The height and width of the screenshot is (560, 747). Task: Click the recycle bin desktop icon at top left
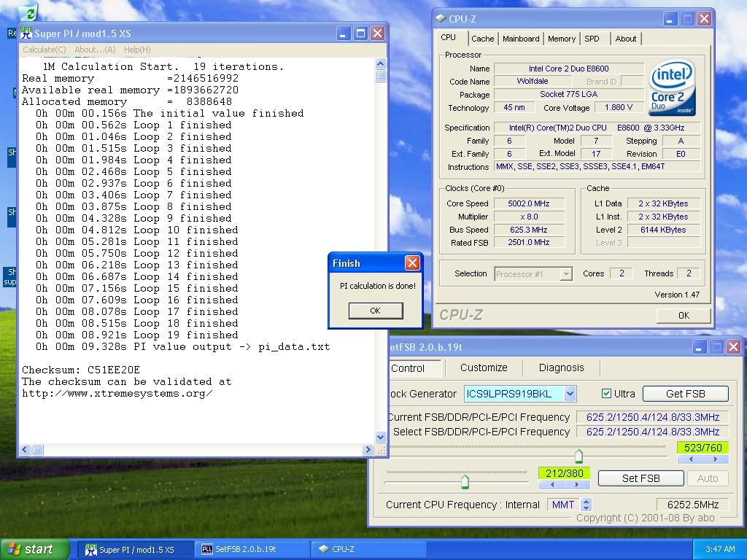click(x=30, y=13)
